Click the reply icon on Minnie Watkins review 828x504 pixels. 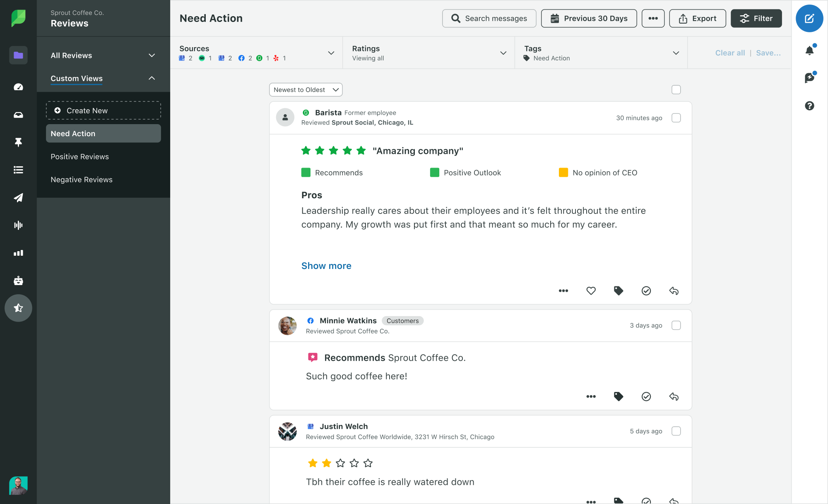point(674,396)
